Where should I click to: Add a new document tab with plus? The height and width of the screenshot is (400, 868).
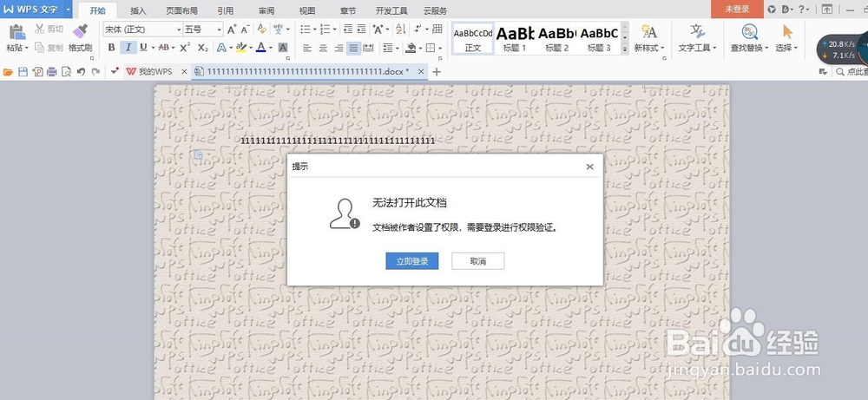pos(437,71)
